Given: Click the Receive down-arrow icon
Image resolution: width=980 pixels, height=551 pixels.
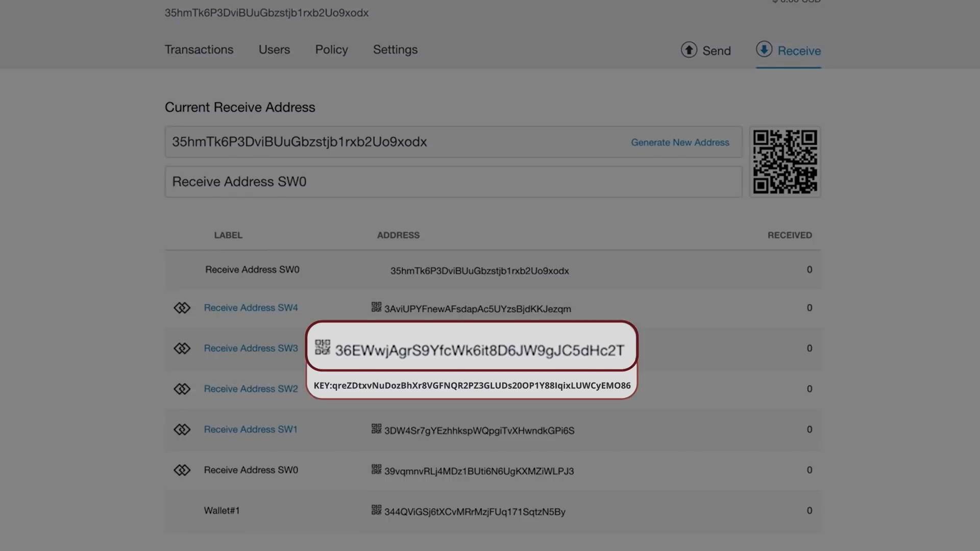Looking at the screenshot, I should [x=764, y=49].
